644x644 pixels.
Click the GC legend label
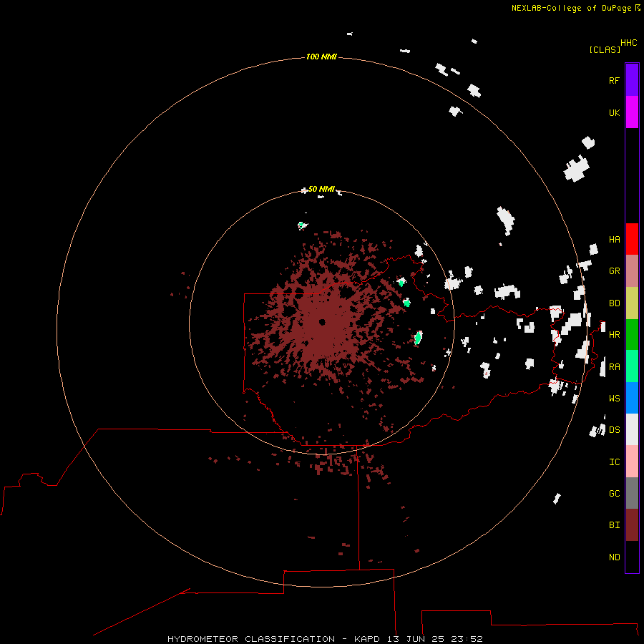pyautogui.click(x=614, y=494)
